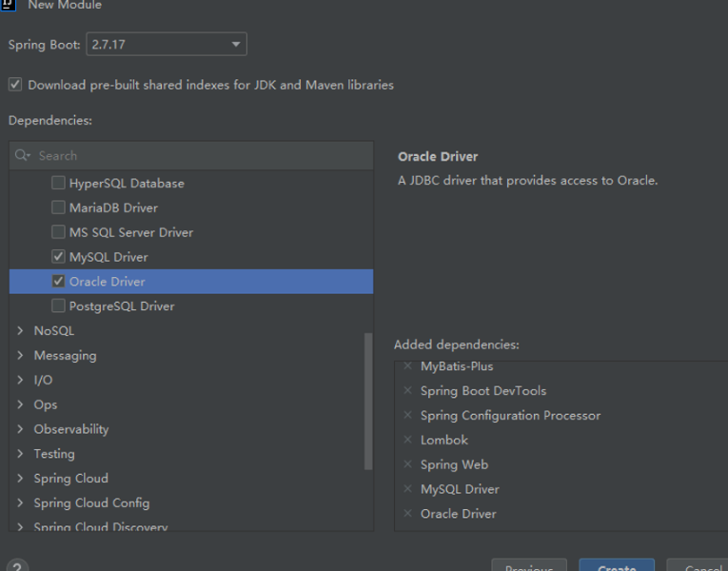
Task: Expand the NoSQL dependency category
Action: 21,331
